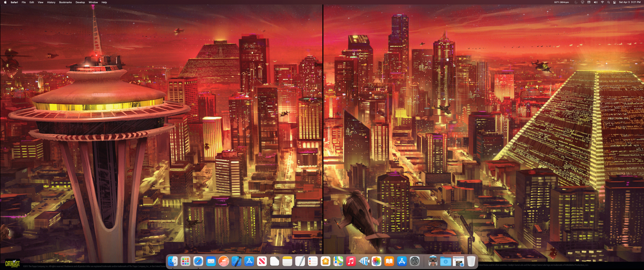
Task: Open Launchpad in the Dock
Action: (185, 261)
